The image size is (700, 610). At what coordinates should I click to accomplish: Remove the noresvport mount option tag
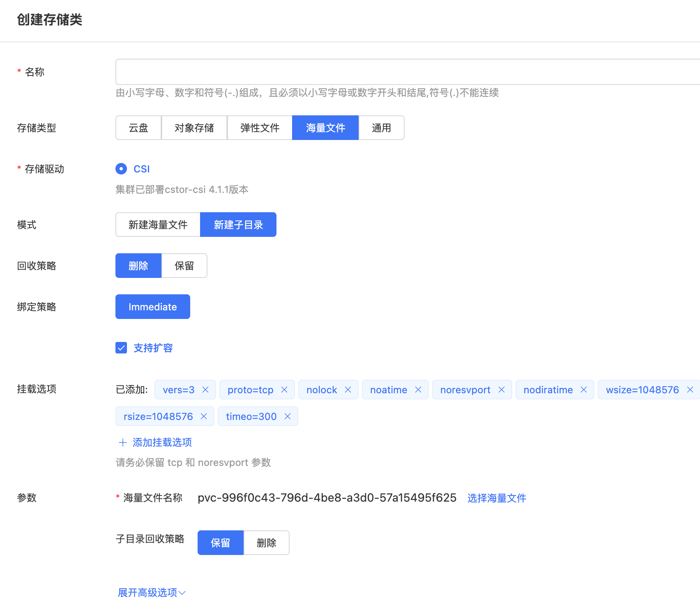click(502, 390)
